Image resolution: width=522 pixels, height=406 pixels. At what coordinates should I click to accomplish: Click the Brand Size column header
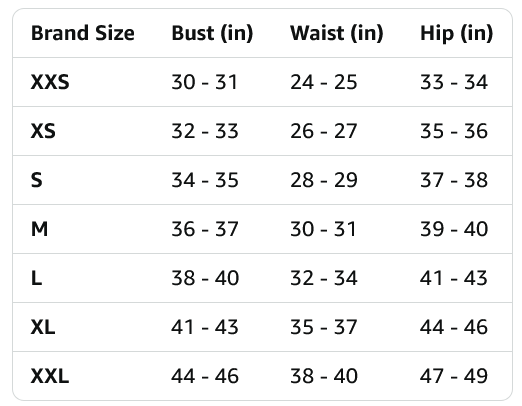pyautogui.click(x=83, y=33)
